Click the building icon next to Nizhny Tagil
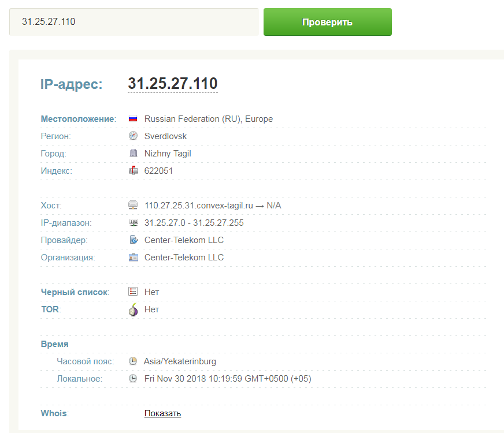This screenshot has height=433, width=504. coord(133,154)
